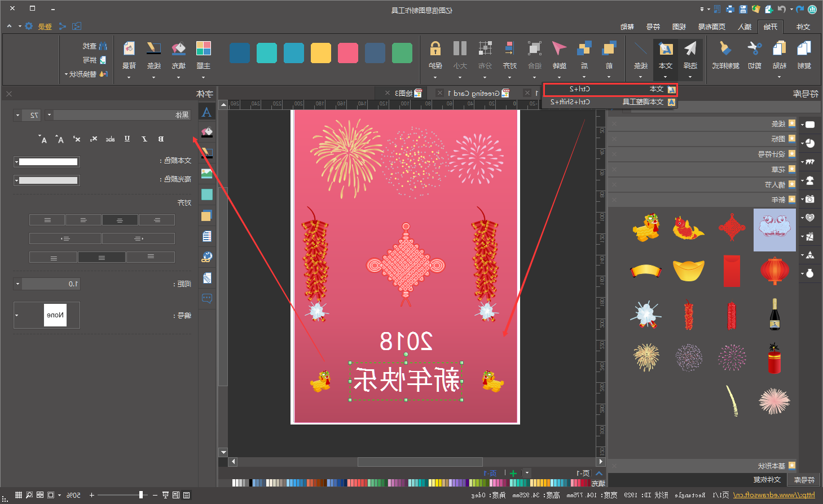The height and width of the screenshot is (504, 823).
Task: Expand the 新年 library category
Action: [702, 200]
